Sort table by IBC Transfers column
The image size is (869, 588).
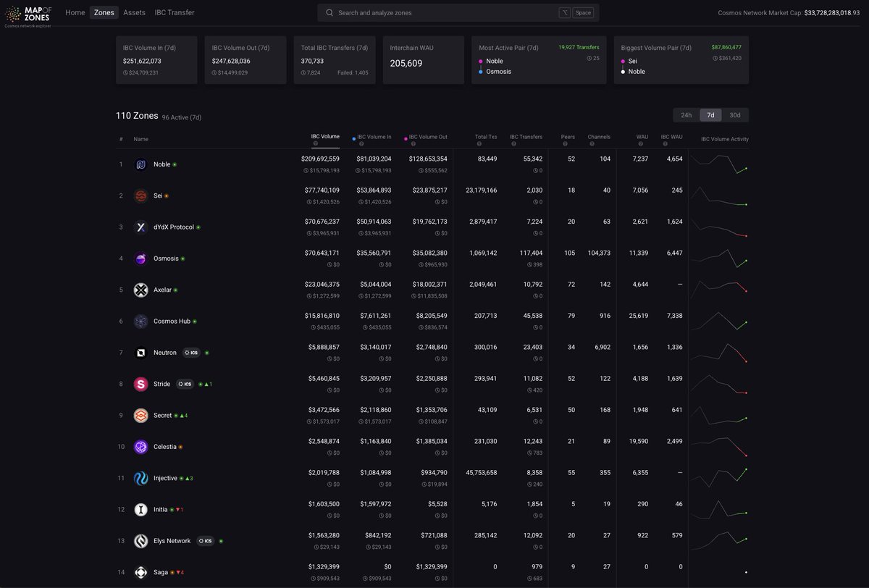coord(526,137)
